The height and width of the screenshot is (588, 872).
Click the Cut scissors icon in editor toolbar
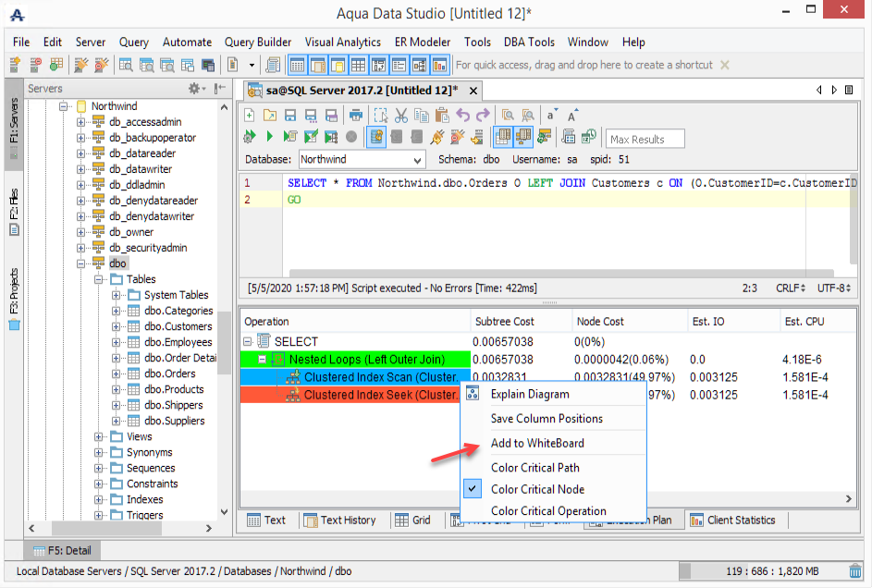pyautogui.click(x=400, y=116)
